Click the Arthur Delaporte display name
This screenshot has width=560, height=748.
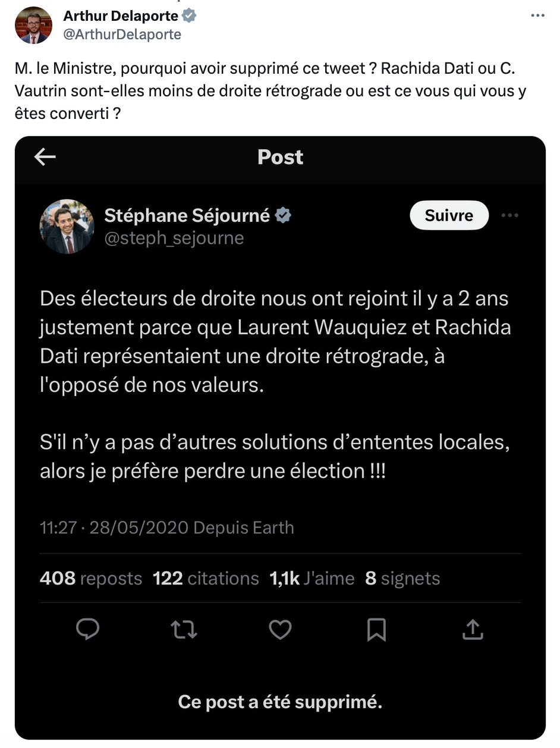point(120,16)
